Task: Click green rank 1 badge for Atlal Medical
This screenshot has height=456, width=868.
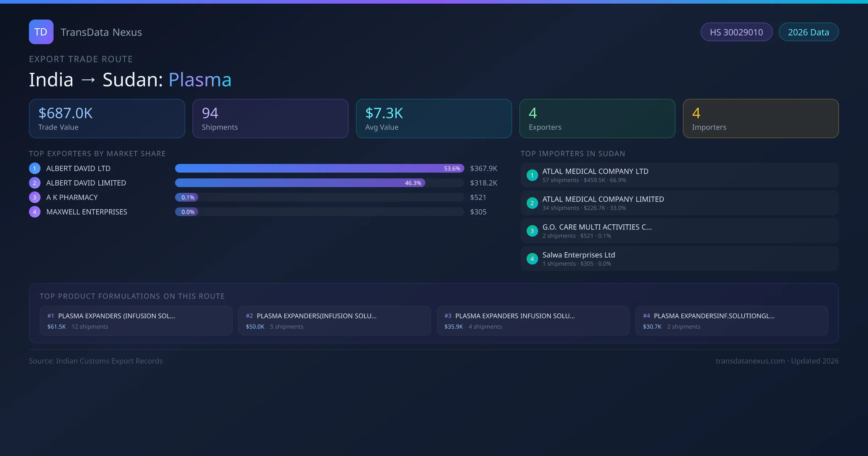Action: (x=532, y=175)
